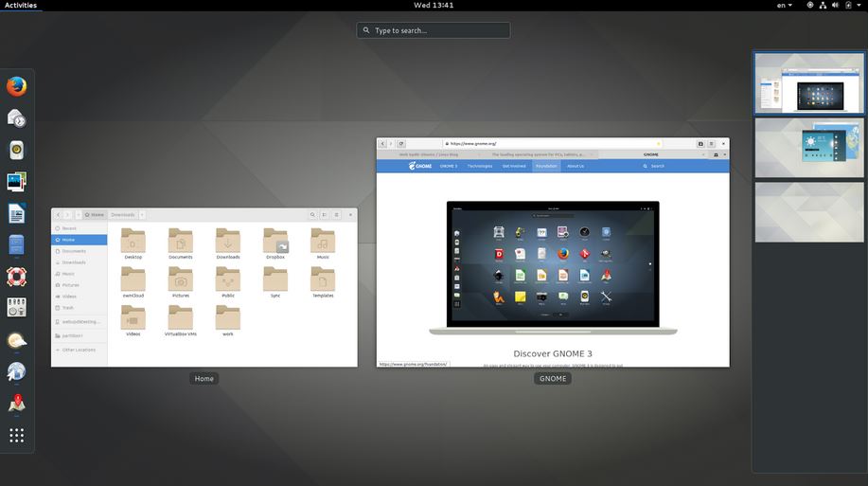Click the Downloads folder in file grid
Image resolution: width=868 pixels, height=486 pixels.
pos(228,243)
